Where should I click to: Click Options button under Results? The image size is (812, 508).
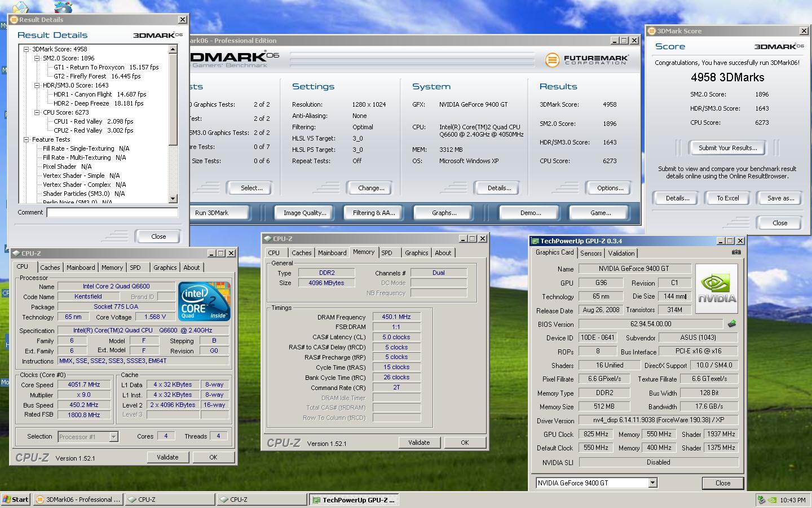(x=610, y=188)
